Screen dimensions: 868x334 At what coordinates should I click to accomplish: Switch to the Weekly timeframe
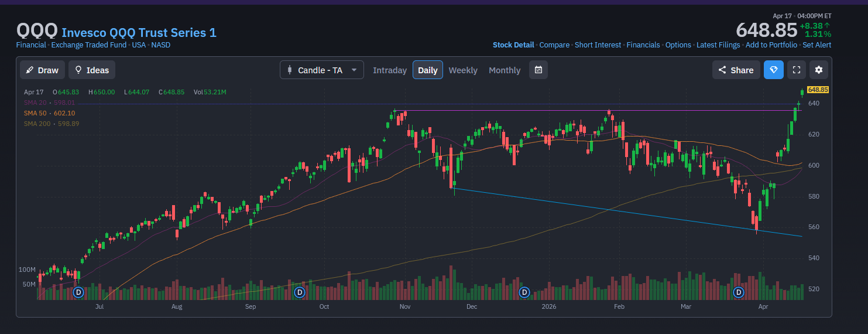463,70
